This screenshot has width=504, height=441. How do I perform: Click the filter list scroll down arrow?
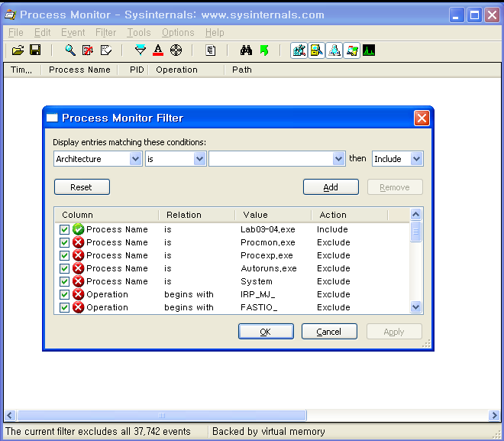tap(415, 307)
